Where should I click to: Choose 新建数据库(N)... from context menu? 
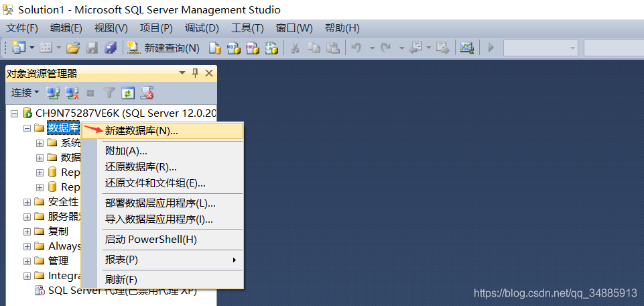(163, 131)
